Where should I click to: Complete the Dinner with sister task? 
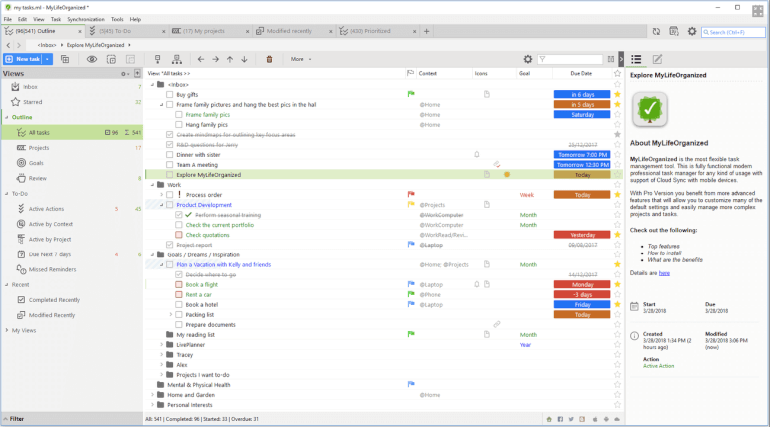169,155
